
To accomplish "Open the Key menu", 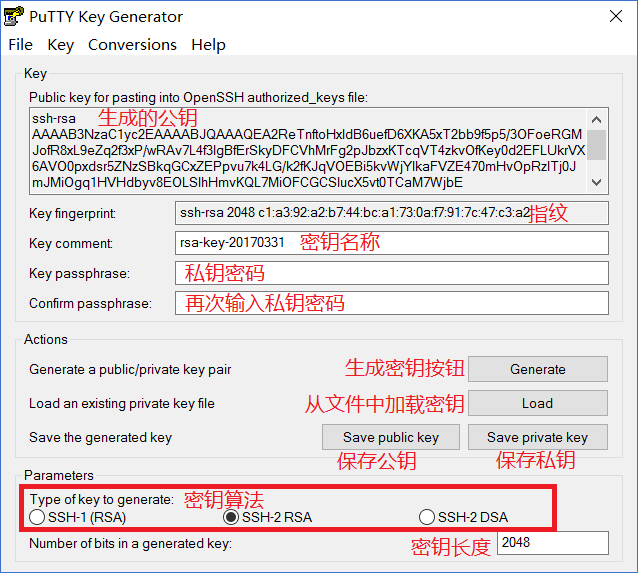I will click(x=61, y=45).
